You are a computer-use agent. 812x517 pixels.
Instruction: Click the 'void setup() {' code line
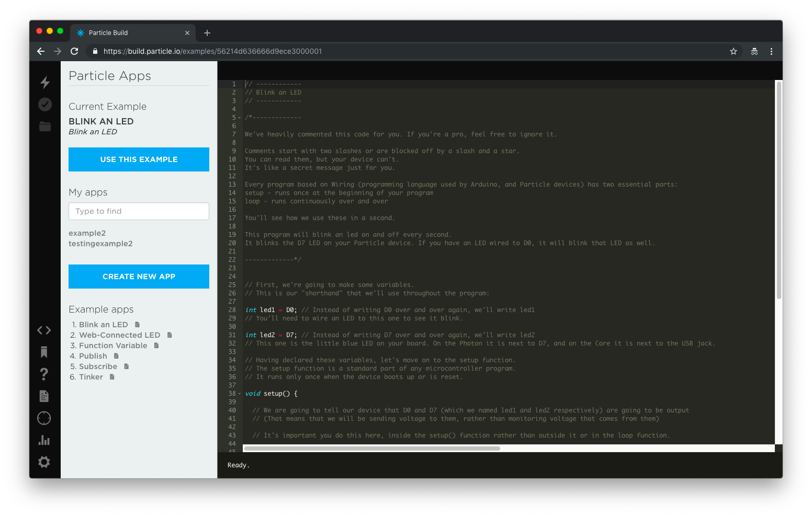[x=271, y=394]
